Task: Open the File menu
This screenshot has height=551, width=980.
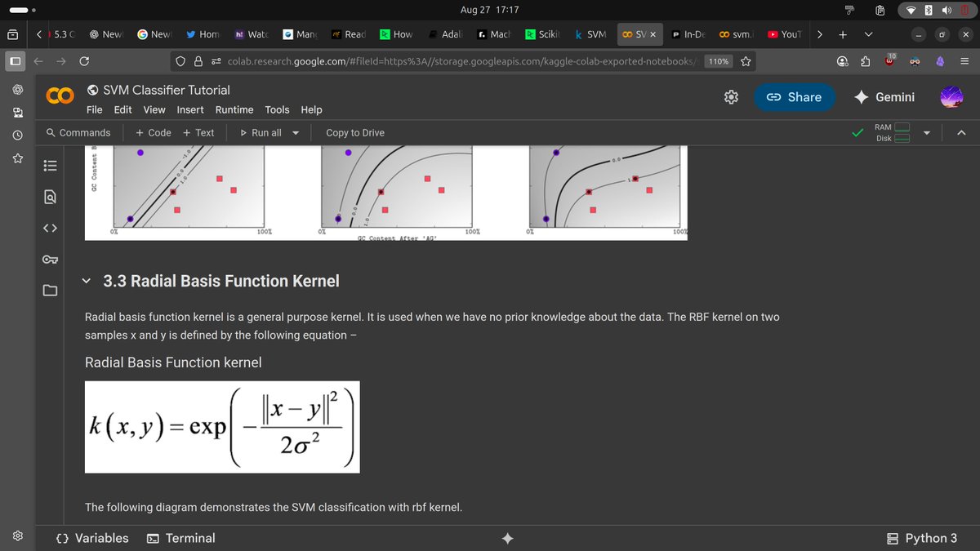Action: click(95, 109)
